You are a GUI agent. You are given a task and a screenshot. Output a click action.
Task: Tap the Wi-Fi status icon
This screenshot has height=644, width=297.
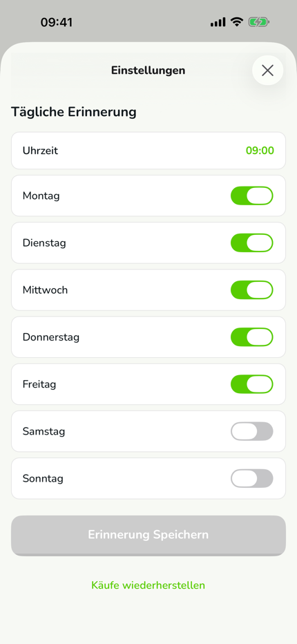(237, 22)
